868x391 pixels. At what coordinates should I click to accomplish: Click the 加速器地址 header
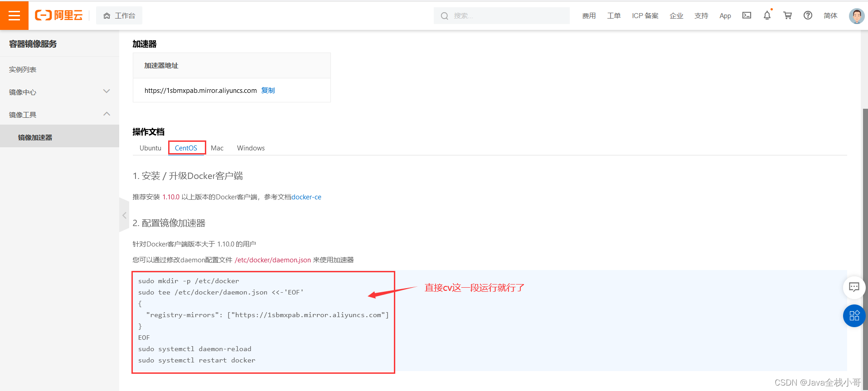pyautogui.click(x=161, y=66)
